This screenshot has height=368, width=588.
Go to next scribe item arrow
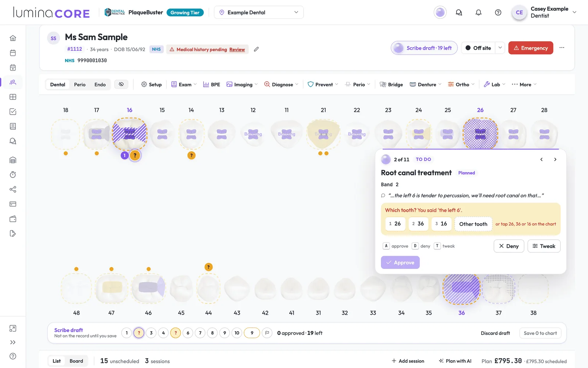pos(555,159)
